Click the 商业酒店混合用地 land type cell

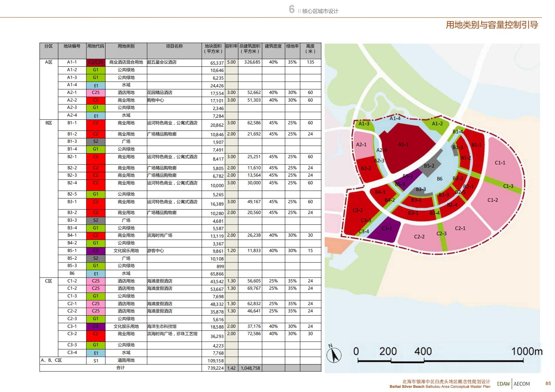126,62
